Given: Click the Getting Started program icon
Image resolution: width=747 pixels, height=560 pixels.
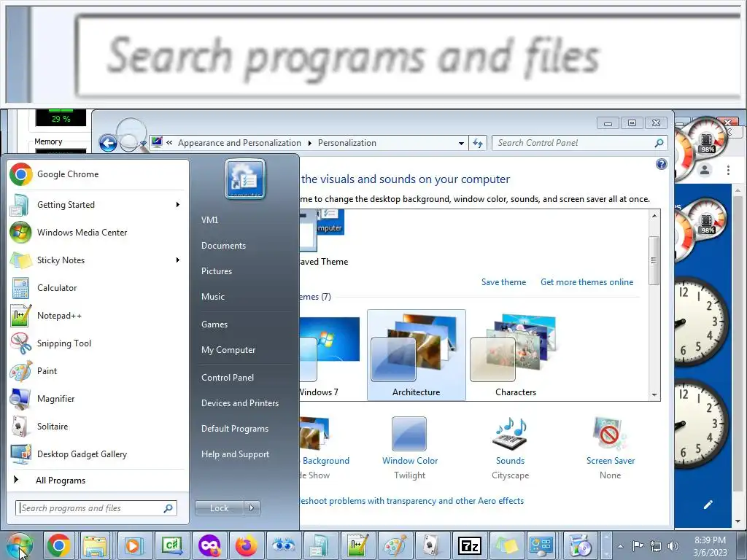Looking at the screenshot, I should [x=20, y=205].
